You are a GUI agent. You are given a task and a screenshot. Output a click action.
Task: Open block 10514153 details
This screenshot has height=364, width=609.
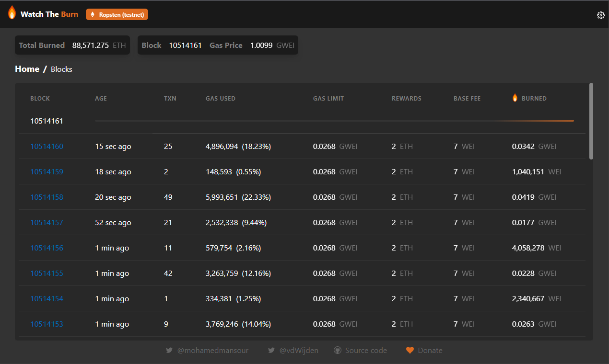pyautogui.click(x=47, y=324)
